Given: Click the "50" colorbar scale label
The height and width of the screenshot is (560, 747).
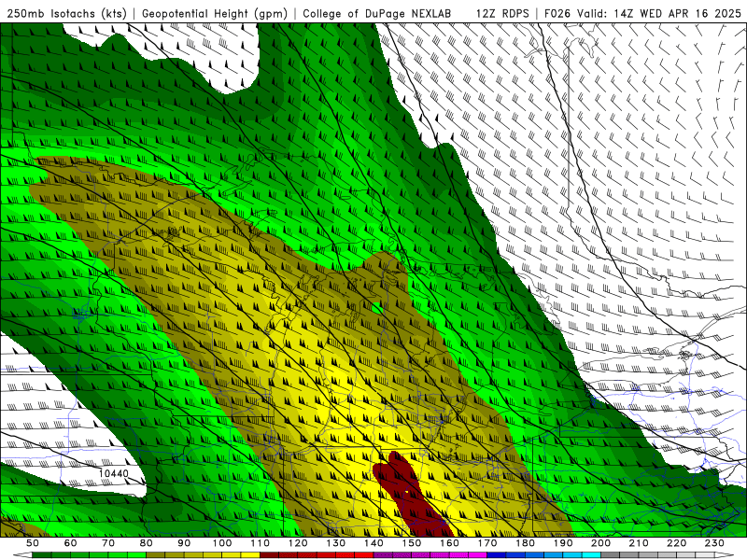Looking at the screenshot, I should pyautogui.click(x=33, y=543).
